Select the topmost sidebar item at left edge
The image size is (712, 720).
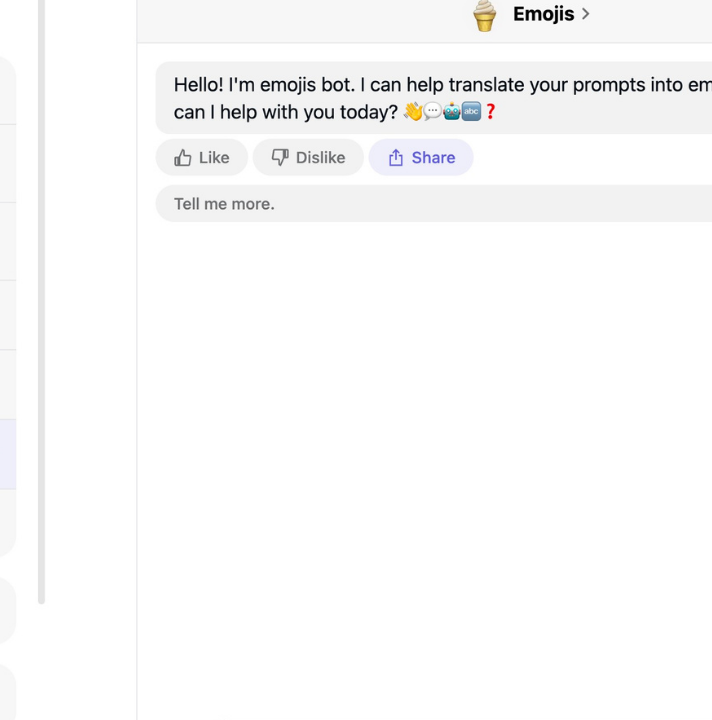(8, 90)
